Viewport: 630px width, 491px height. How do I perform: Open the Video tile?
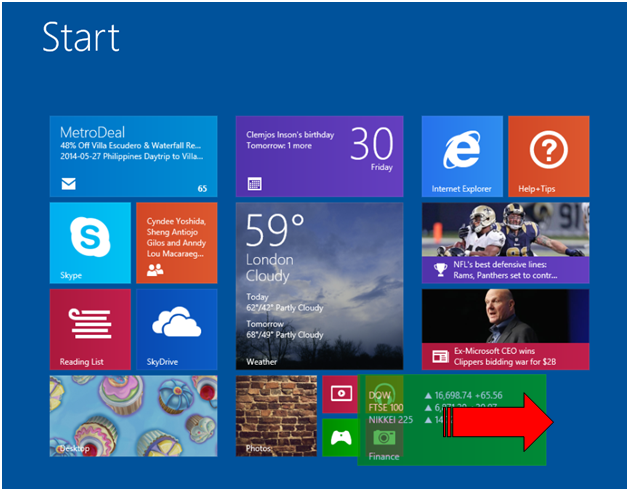[340, 394]
